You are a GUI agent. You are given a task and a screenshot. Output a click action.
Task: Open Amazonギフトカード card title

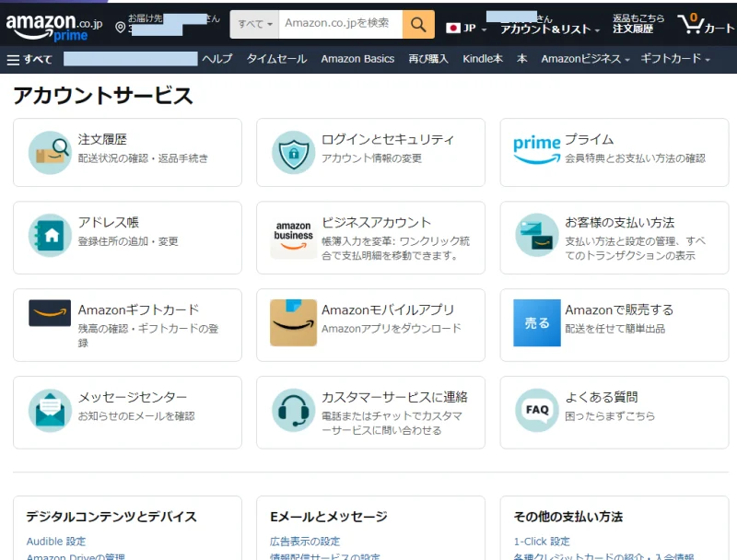point(139,309)
